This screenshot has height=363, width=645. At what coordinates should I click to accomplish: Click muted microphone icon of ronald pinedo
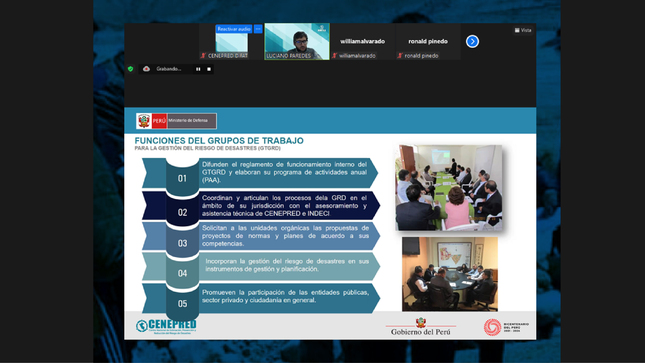[x=400, y=56]
